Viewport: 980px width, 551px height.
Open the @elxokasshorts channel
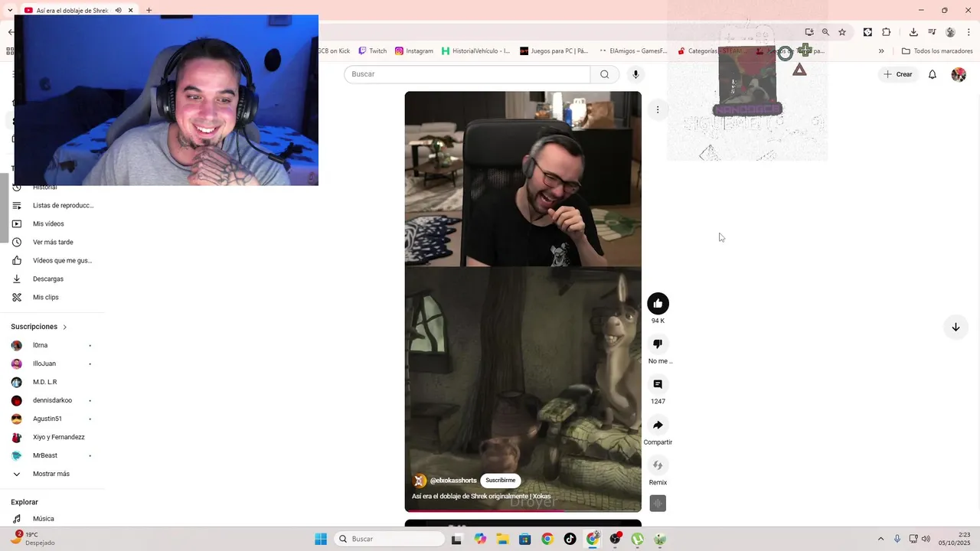452,481
